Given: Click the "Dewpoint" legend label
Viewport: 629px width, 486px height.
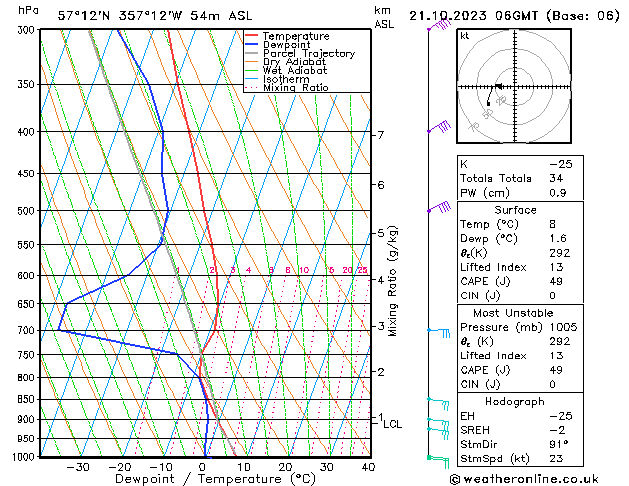Looking at the screenshot, I should [x=286, y=45].
